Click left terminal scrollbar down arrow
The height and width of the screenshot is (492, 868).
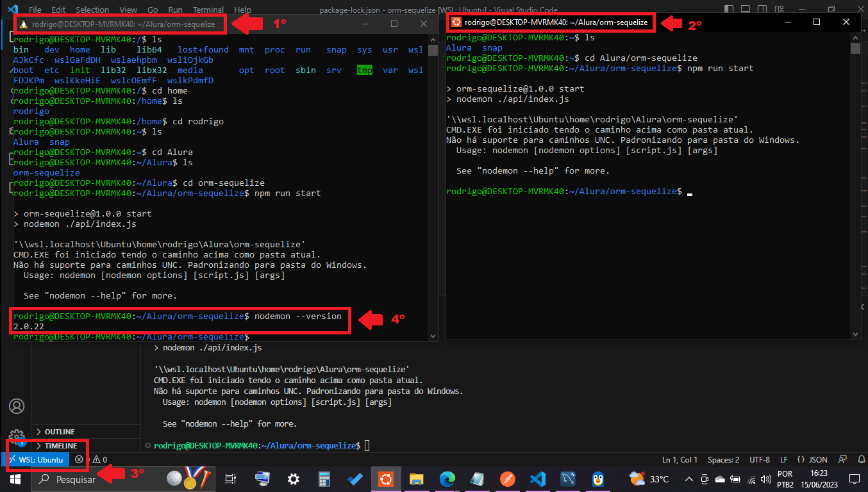(433, 335)
